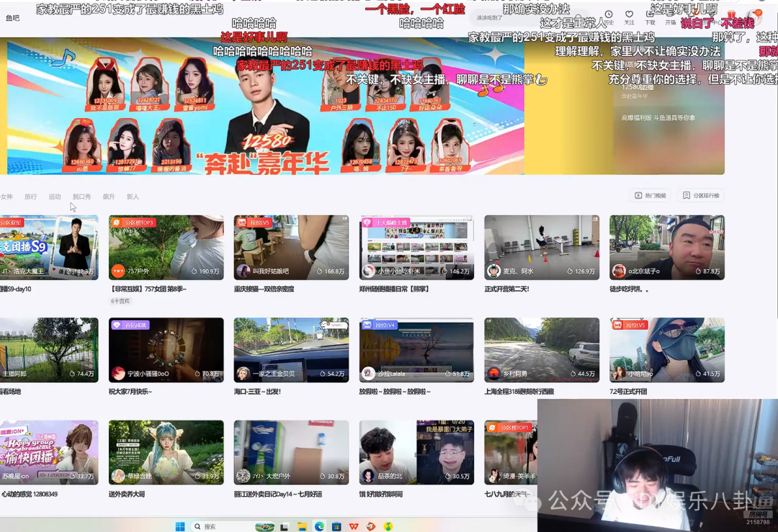
Task: Click the title 【非常互娱】757女团 第8季~
Action: pyautogui.click(x=148, y=289)
